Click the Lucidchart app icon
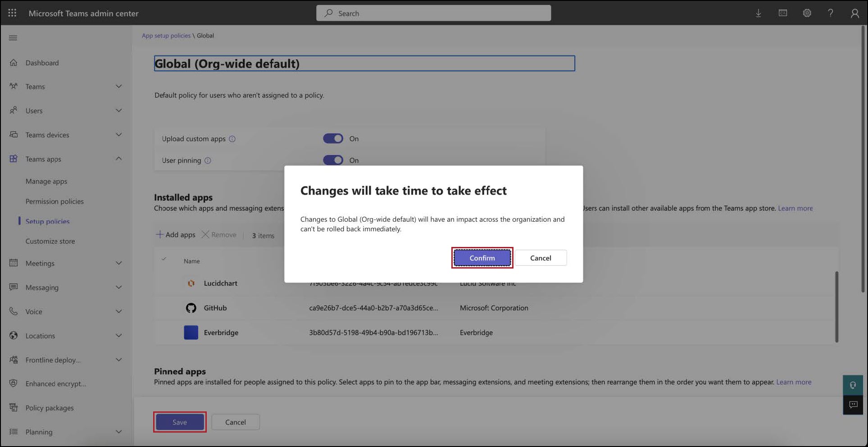Screen dimensions: 868x447 click(191, 283)
